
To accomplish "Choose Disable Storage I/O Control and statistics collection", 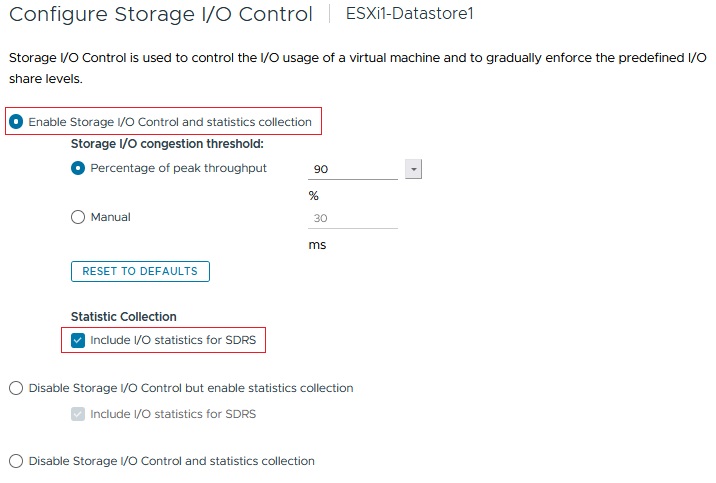I will [x=16, y=461].
